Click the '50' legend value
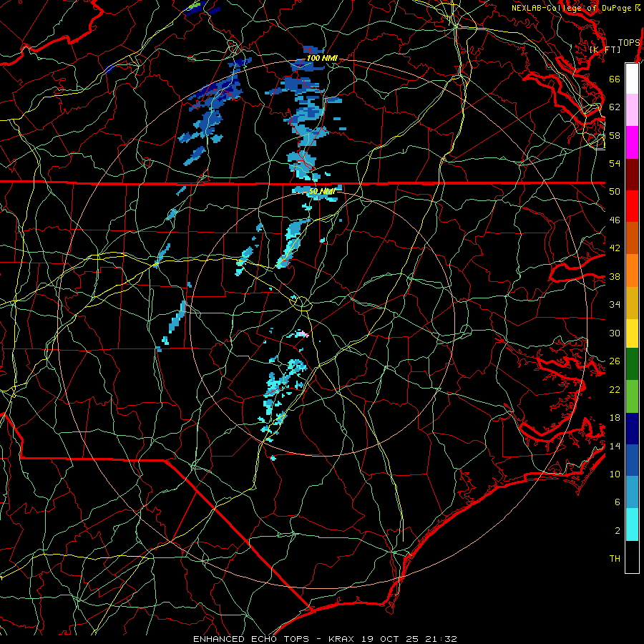Screen dimensions: 644x644 pyautogui.click(x=615, y=191)
